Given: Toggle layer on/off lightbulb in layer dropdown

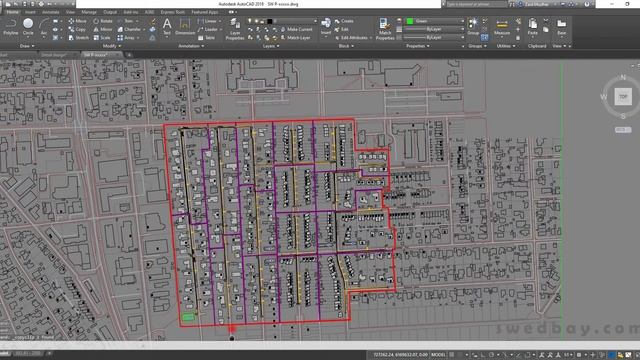Looking at the screenshot, I should pyautogui.click(x=249, y=21).
